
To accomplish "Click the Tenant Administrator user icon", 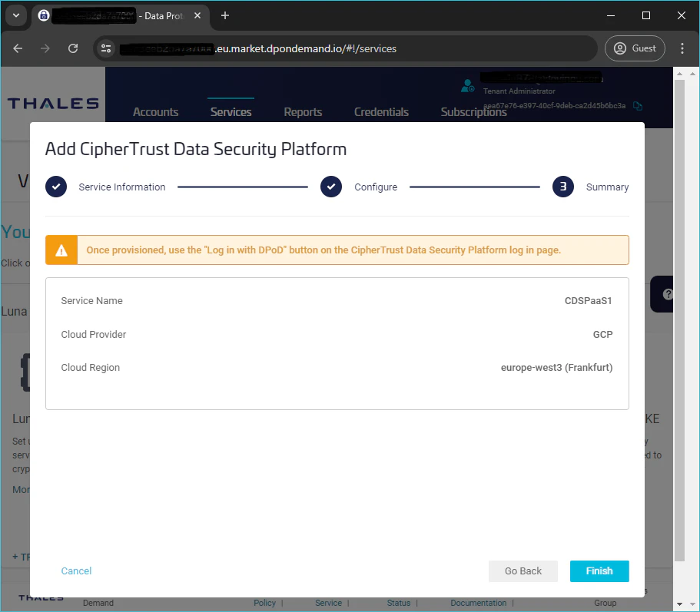I will click(x=467, y=86).
